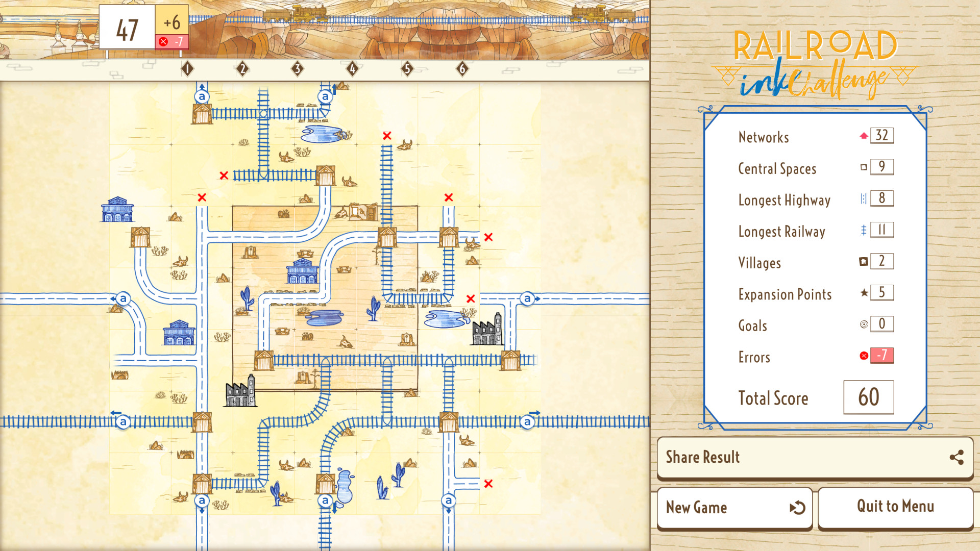The height and width of the screenshot is (551, 980).
Task: Expand the Total Score display field
Action: (x=868, y=397)
